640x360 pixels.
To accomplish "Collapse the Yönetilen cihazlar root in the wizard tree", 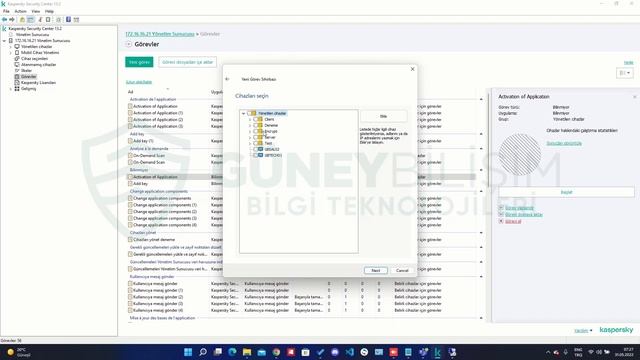I will [x=244, y=113].
